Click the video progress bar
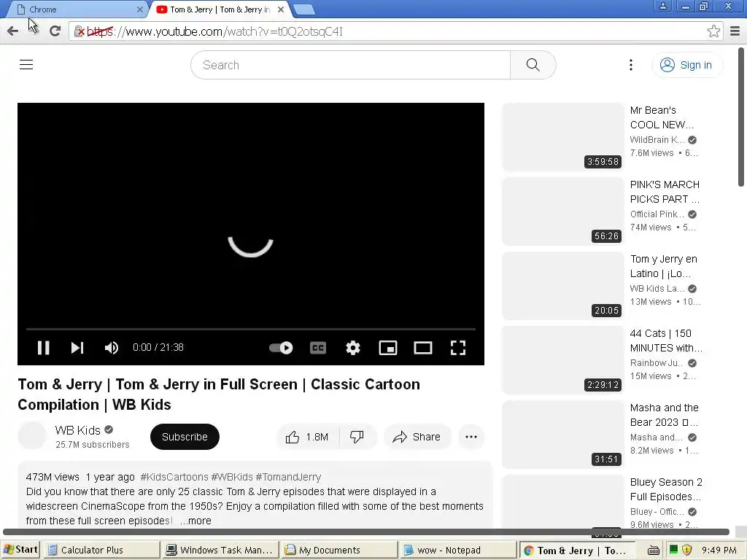This screenshot has width=747, height=560. pyautogui.click(x=251, y=329)
